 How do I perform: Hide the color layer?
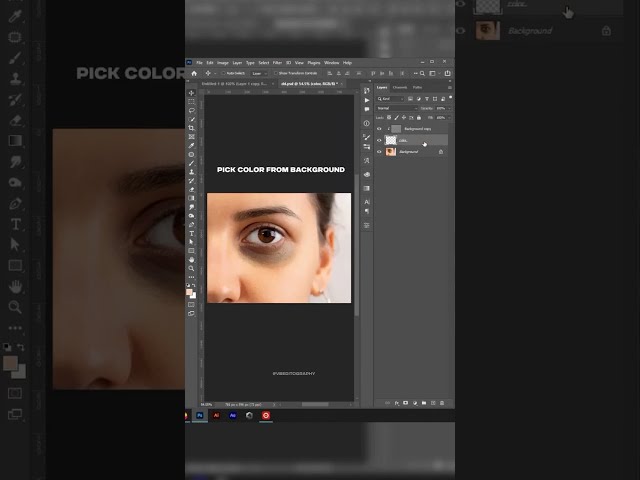pos(379,140)
